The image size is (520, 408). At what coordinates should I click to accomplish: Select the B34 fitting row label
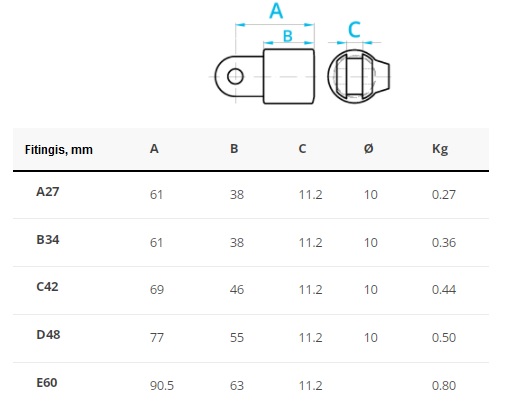pos(48,240)
